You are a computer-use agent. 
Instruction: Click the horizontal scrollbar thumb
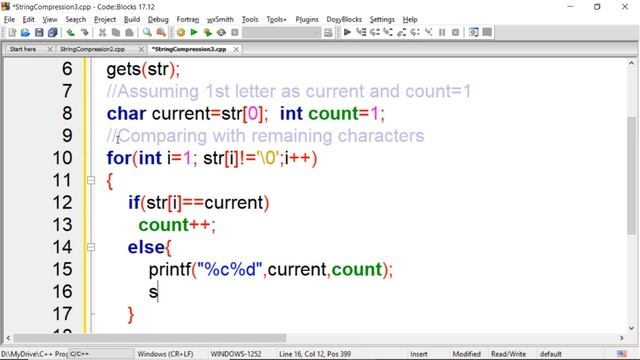(150, 338)
